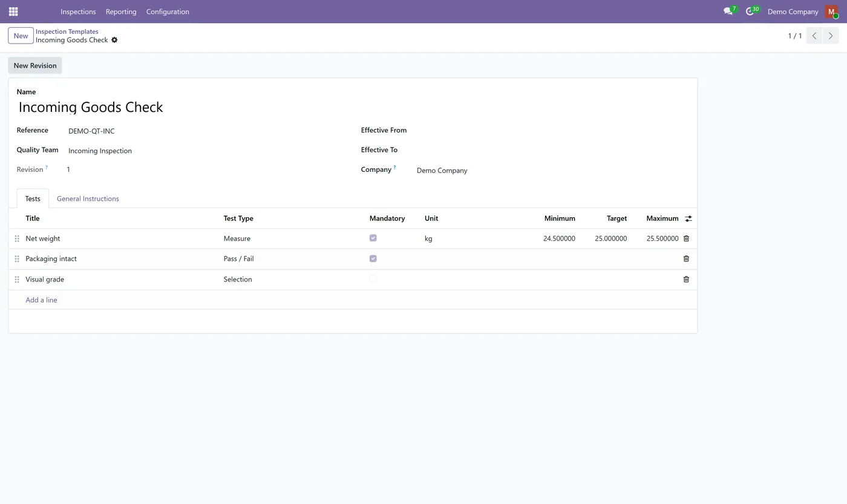Delete the Visual grade test line
847x504 pixels.
(x=686, y=279)
